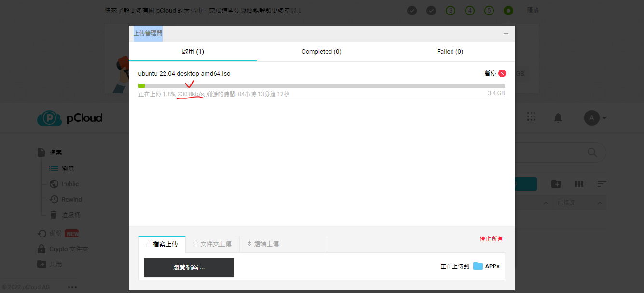Click the ubuntu upload progress bar
This screenshot has height=293, width=644.
tap(322, 85)
